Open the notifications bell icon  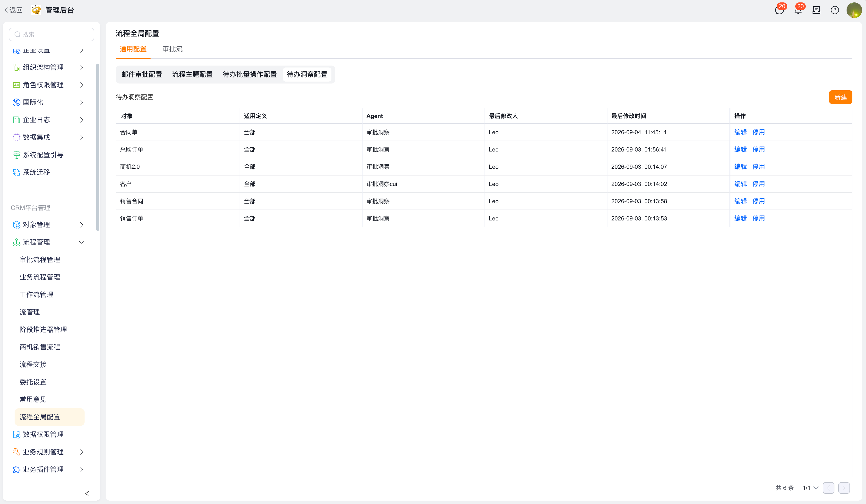(x=798, y=10)
